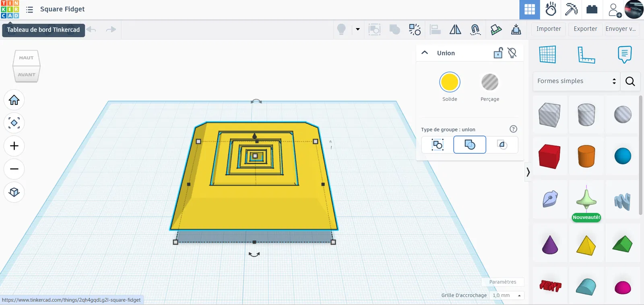This screenshot has width=644, height=305.
Task: Open the Paramètres settings button
Action: click(503, 282)
